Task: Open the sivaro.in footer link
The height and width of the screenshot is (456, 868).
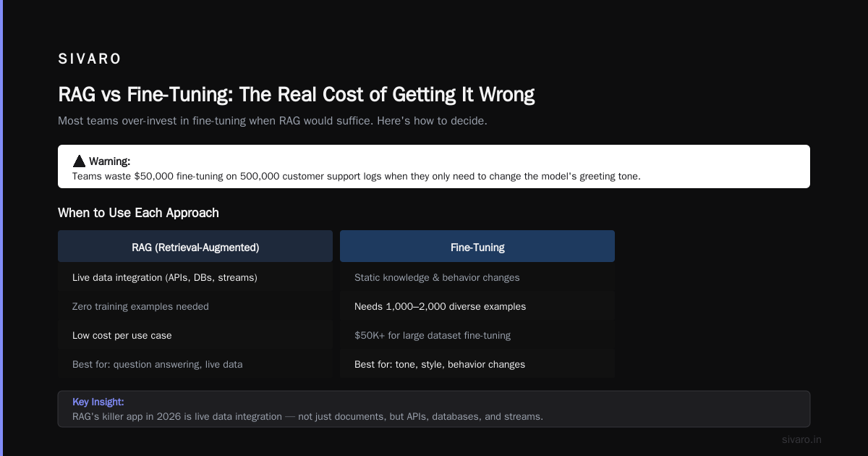Action: click(x=802, y=439)
